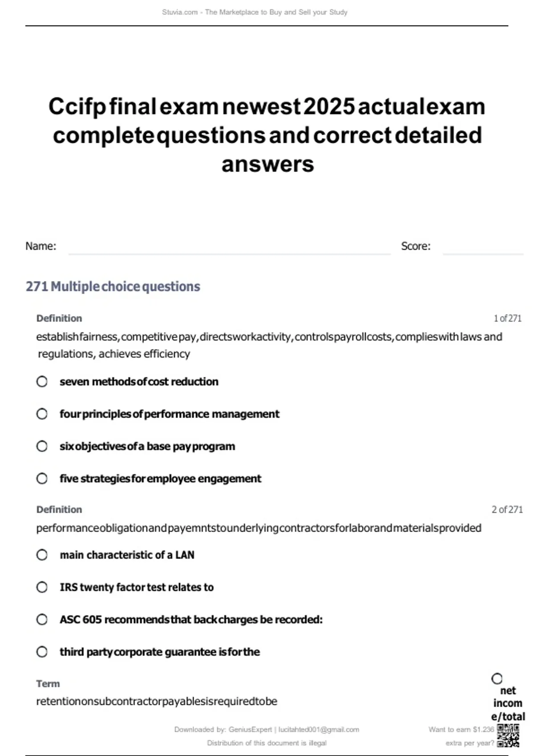
Task: Click the 'Term' label above retention question
Action: click(x=48, y=684)
